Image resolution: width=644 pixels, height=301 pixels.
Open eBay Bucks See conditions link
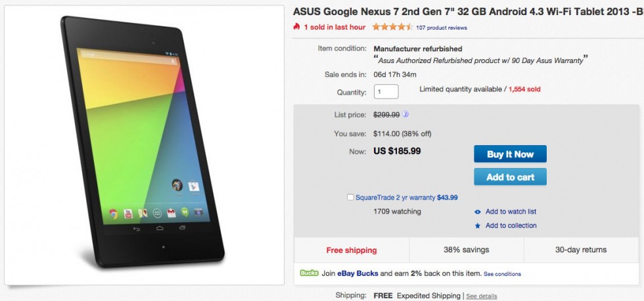(x=502, y=274)
